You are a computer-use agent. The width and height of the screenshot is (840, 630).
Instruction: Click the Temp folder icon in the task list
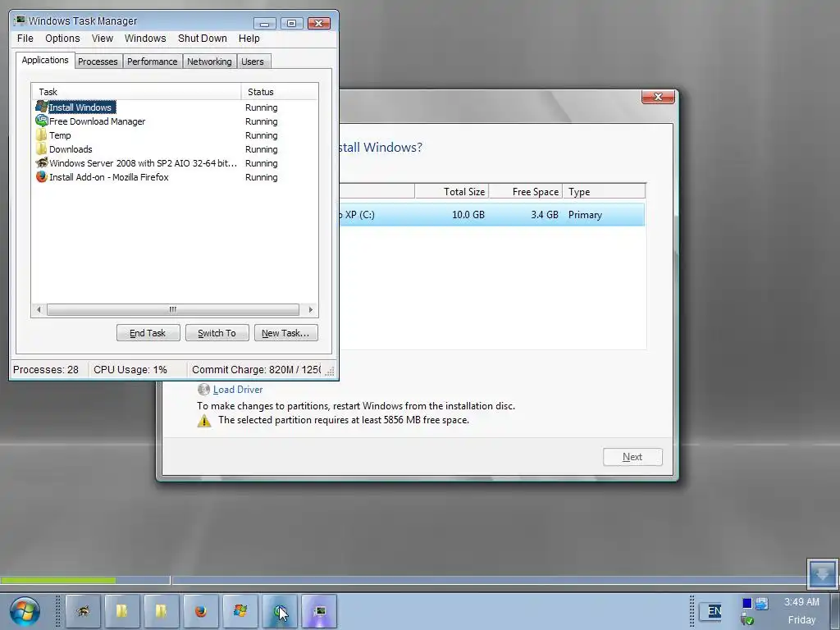[41, 135]
